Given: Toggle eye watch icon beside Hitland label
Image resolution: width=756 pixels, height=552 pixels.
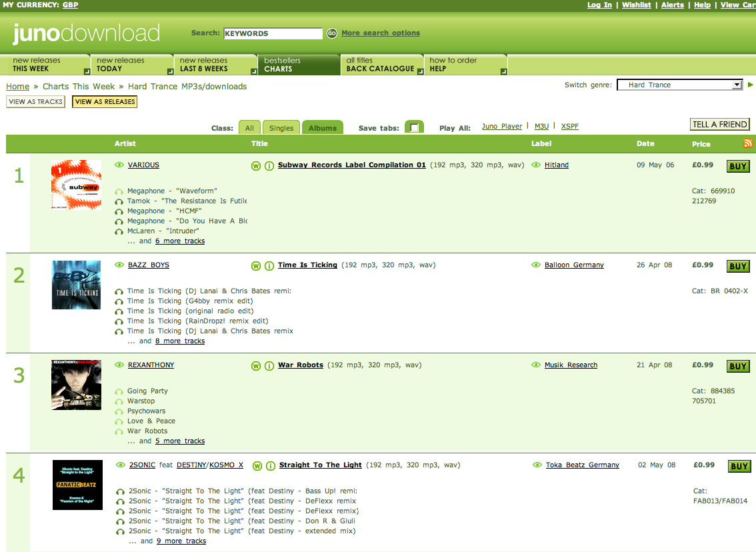Looking at the screenshot, I should coord(535,165).
